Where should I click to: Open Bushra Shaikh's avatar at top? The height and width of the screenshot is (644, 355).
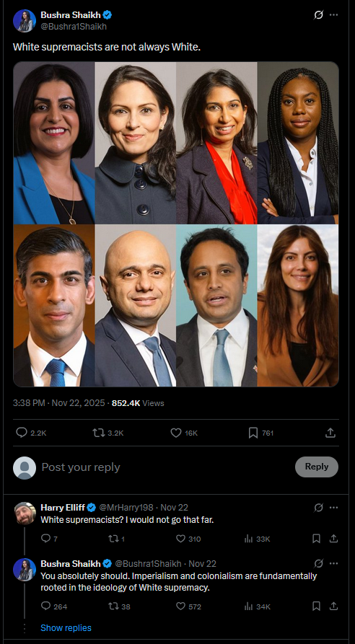coord(25,20)
